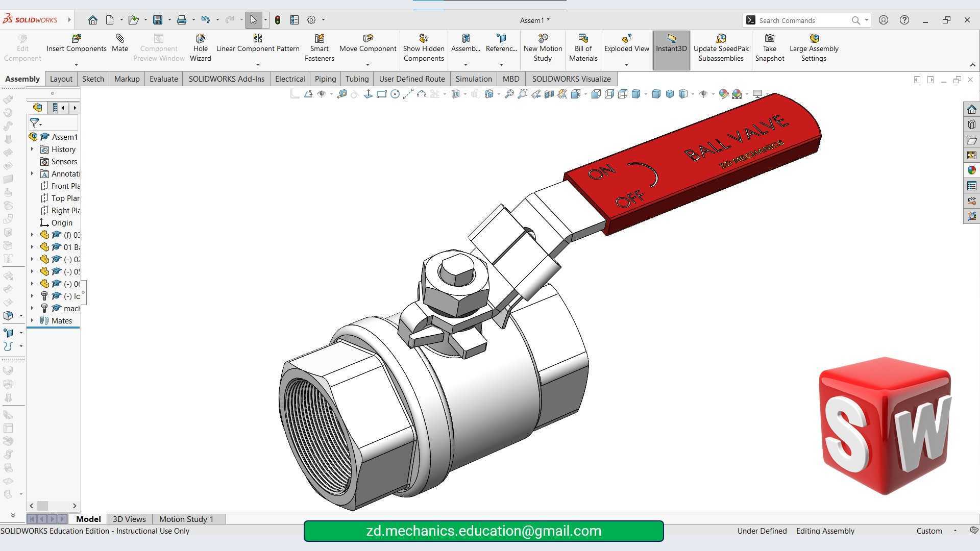Toggle the Instant3D button

pos(671,48)
